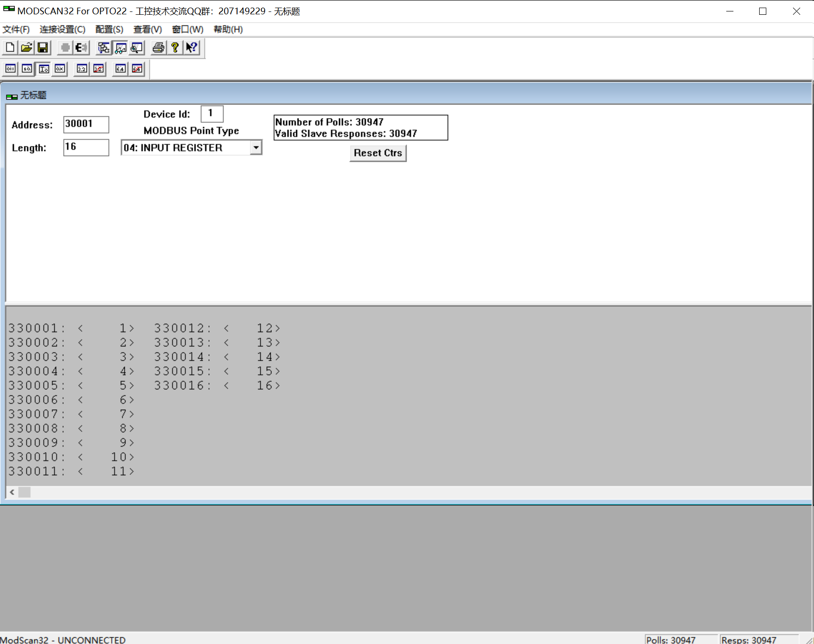The height and width of the screenshot is (644, 814).
Task: Print the current data view
Action: 158,47
